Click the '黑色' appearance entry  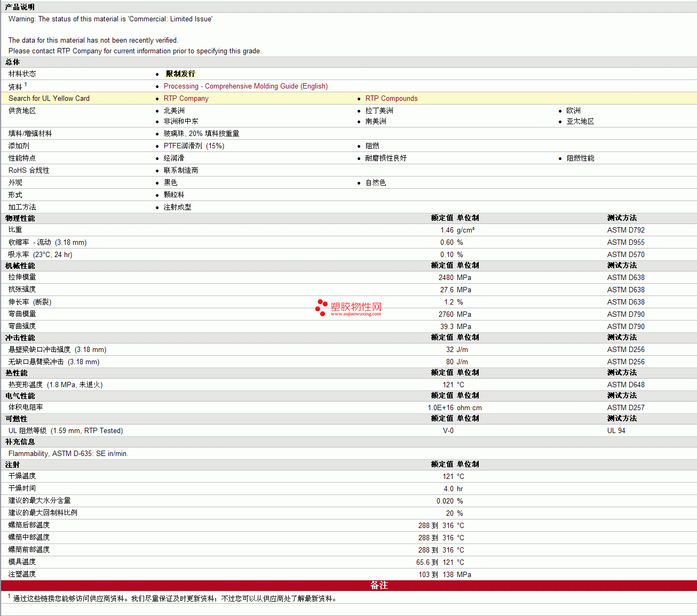tap(170, 182)
